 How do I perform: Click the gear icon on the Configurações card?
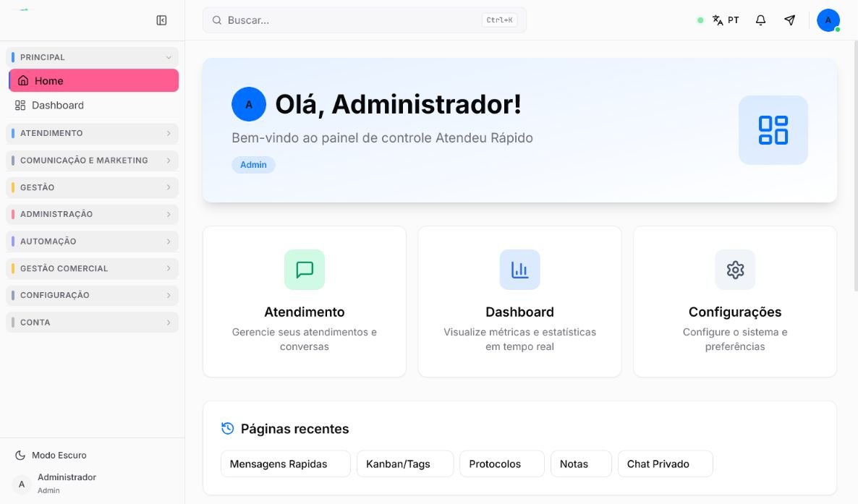tap(735, 270)
